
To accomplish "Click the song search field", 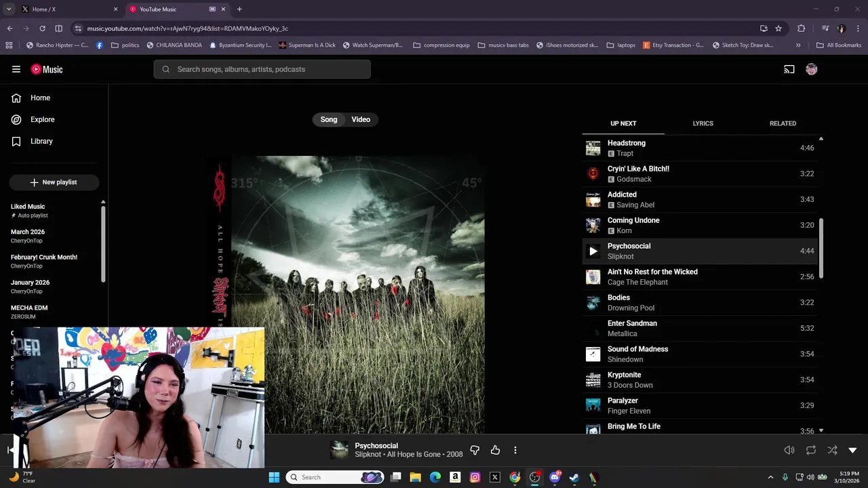I will point(262,69).
